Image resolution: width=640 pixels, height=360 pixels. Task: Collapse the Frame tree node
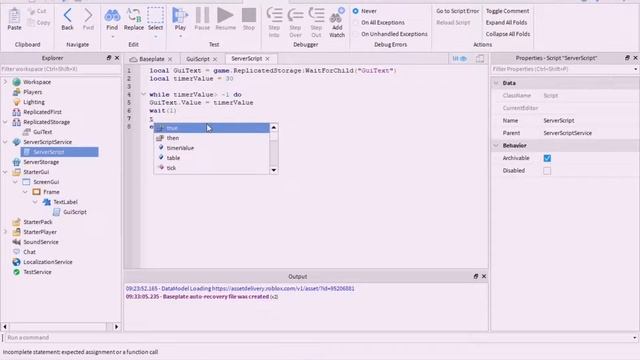point(25,192)
